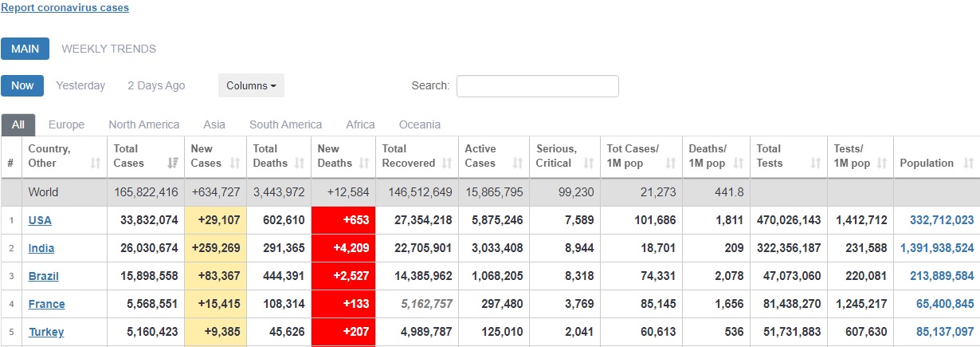The image size is (980, 347).
Task: Switch data view to Yesterday
Action: click(80, 85)
